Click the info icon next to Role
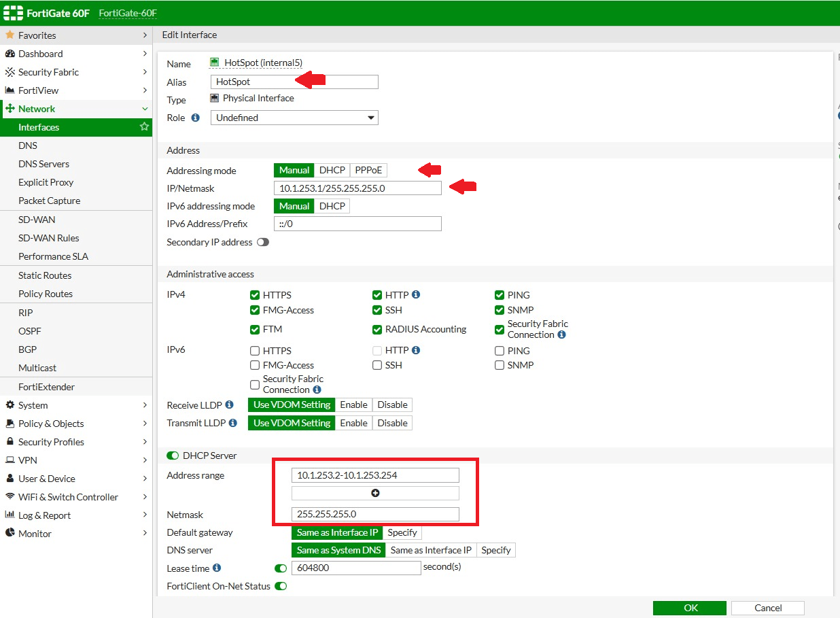 196,118
